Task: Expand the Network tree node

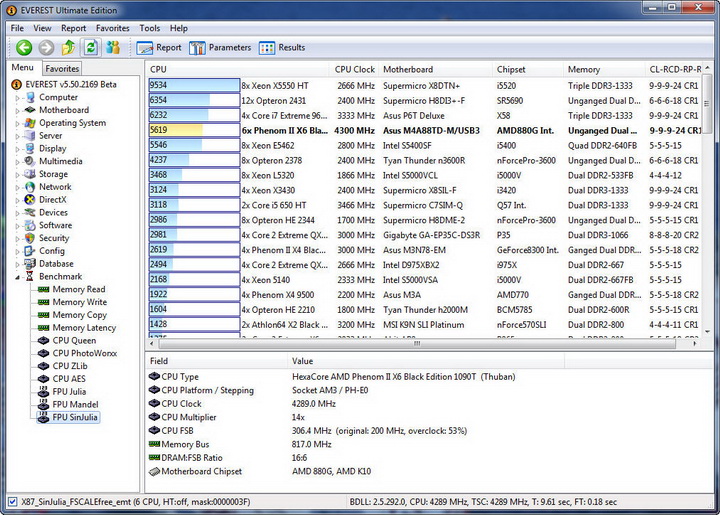Action: click(17, 188)
